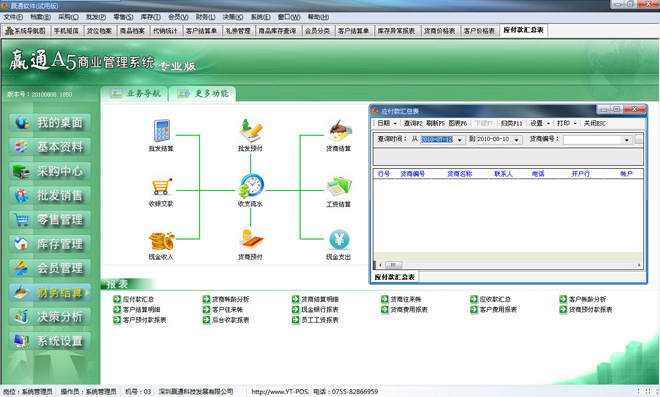The image size is (660, 397).
Task: Open the 收银交款 shopping cart icon
Action: pos(161,186)
